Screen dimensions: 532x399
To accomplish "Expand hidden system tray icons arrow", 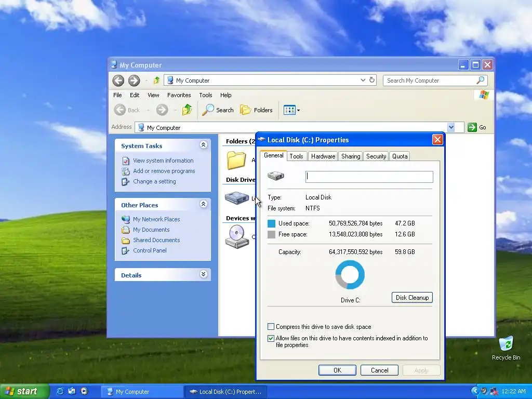I will pyautogui.click(x=475, y=391).
